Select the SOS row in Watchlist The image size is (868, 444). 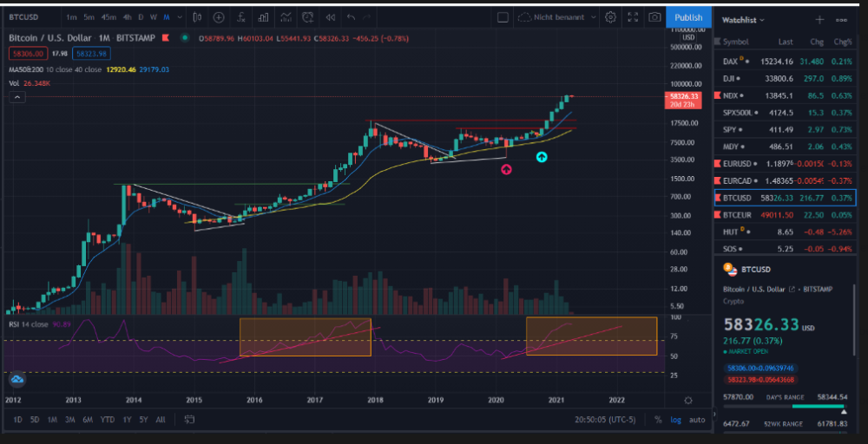click(785, 249)
